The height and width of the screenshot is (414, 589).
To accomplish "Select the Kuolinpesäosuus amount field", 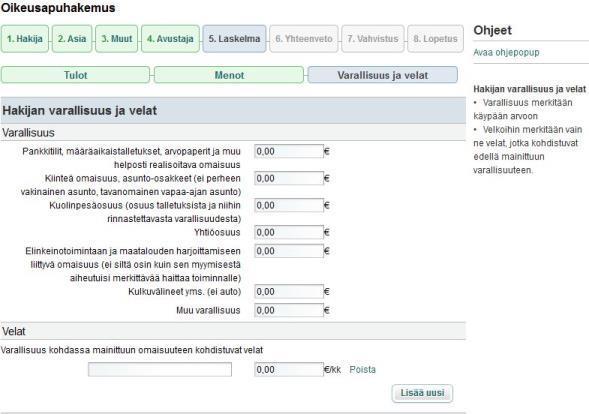I will coord(289,205).
